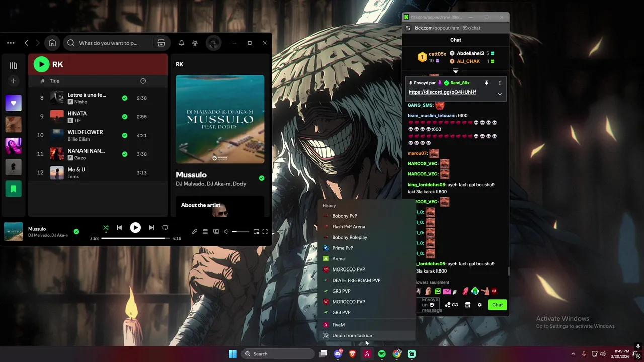
Task: Select track NANANI NAN... by Gazo
Action: click(x=98, y=154)
